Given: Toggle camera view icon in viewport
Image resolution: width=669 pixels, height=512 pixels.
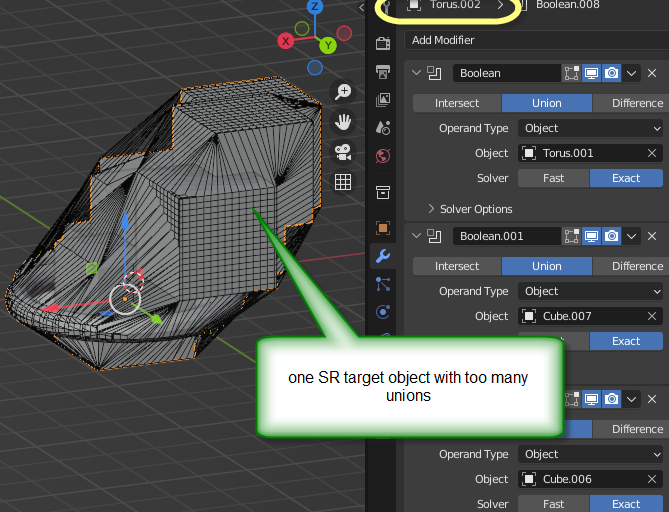Looking at the screenshot, I should click(343, 152).
